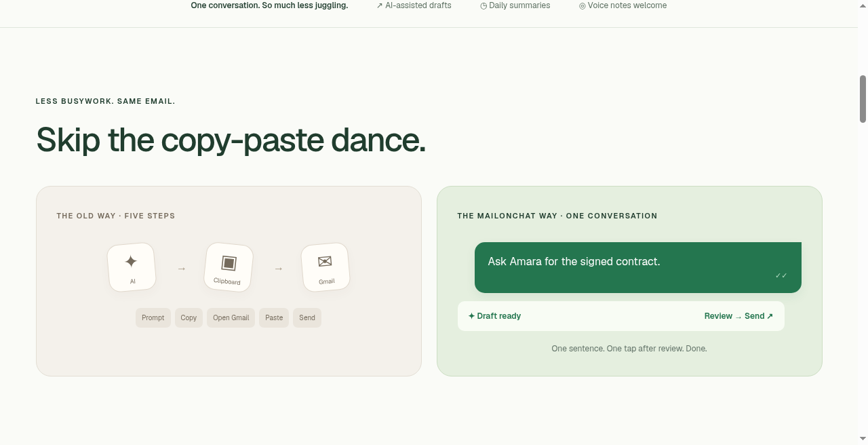
Task: Click the sparkle icon beside Draft ready
Action: (x=471, y=316)
